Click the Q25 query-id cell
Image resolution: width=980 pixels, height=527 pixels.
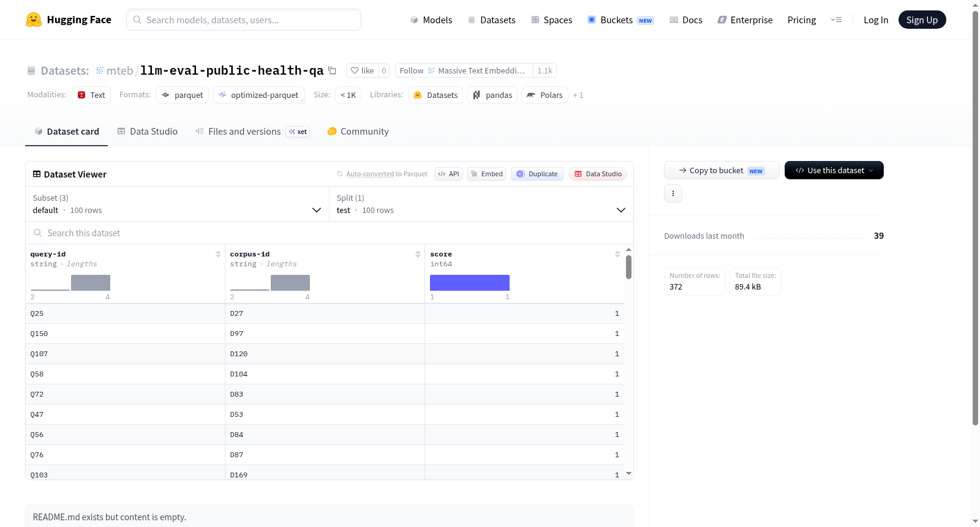(x=125, y=313)
